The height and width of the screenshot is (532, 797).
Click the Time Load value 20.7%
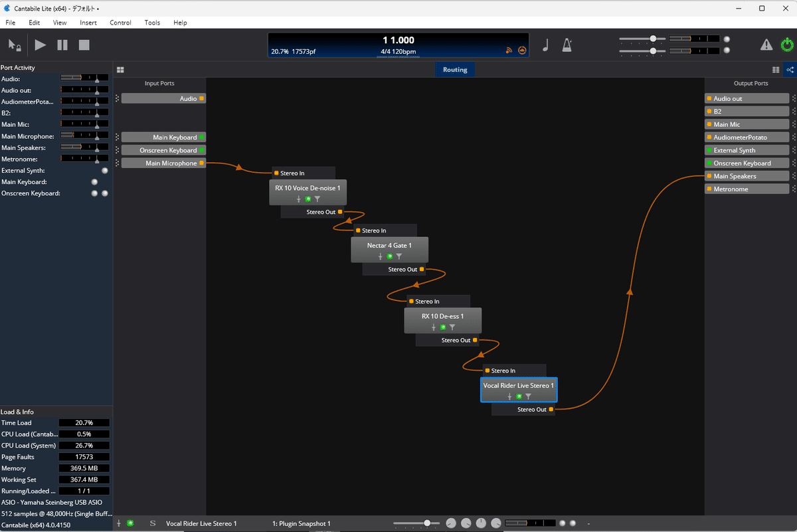(x=84, y=423)
